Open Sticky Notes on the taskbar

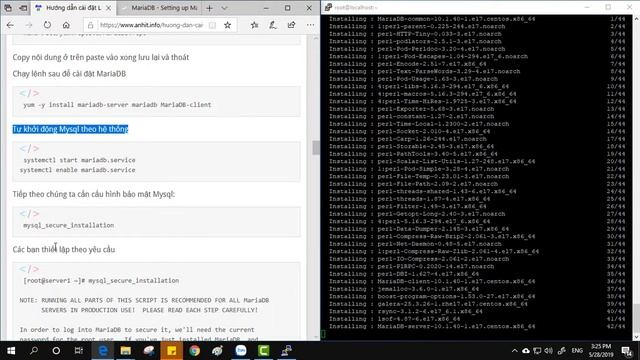pos(171,351)
